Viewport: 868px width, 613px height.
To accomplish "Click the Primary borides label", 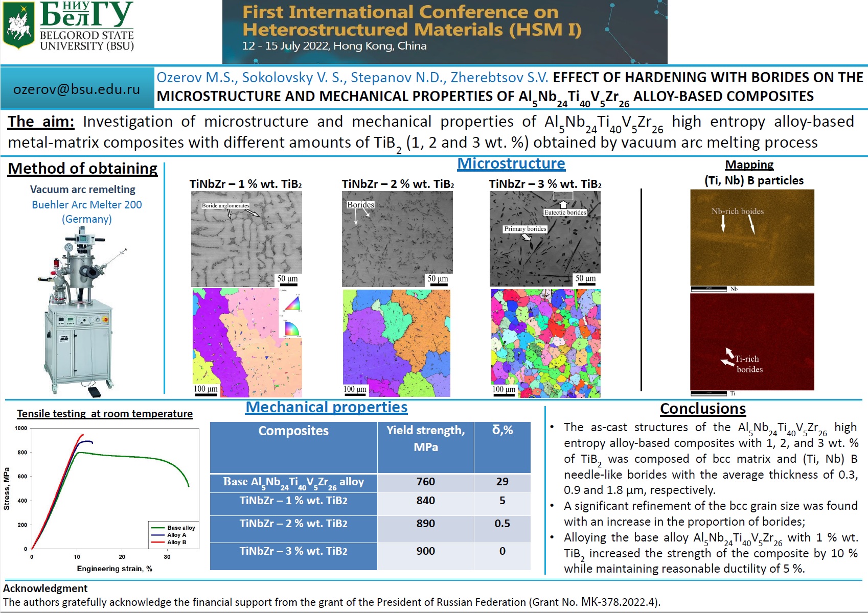I will [x=525, y=229].
